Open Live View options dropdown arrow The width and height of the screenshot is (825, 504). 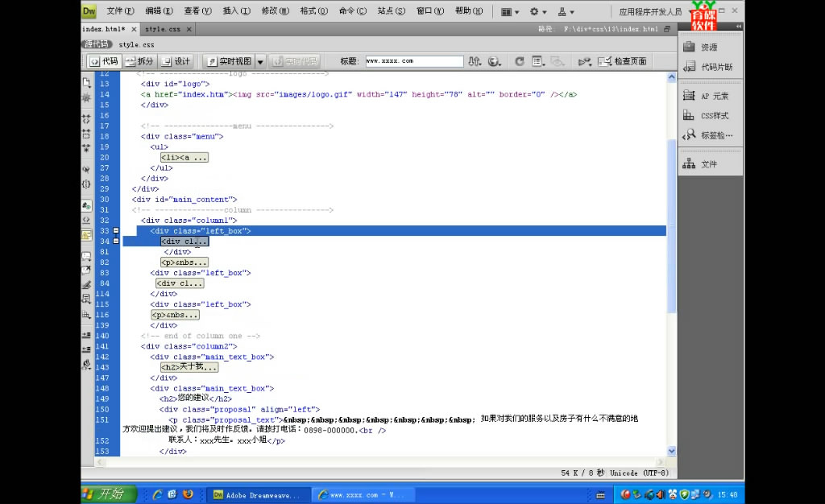260,61
